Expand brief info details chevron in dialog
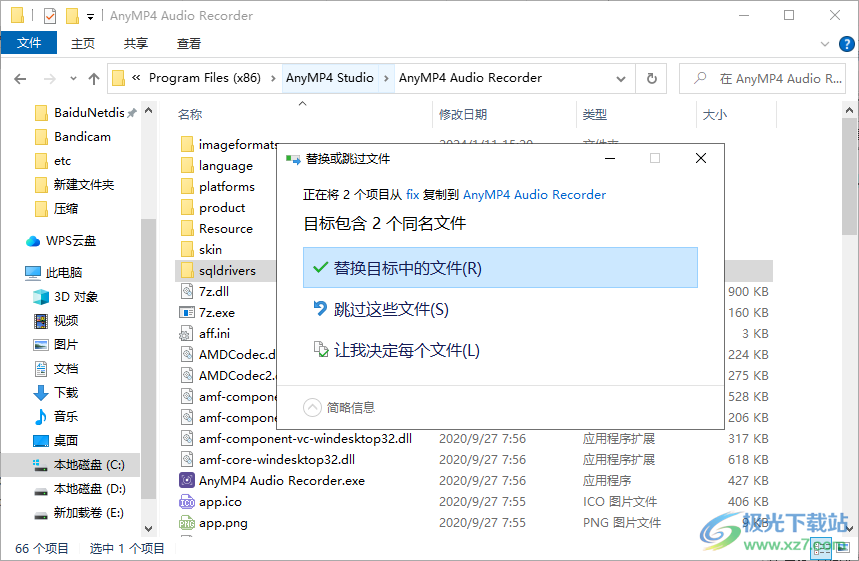This screenshot has width=859, height=561. (x=312, y=408)
